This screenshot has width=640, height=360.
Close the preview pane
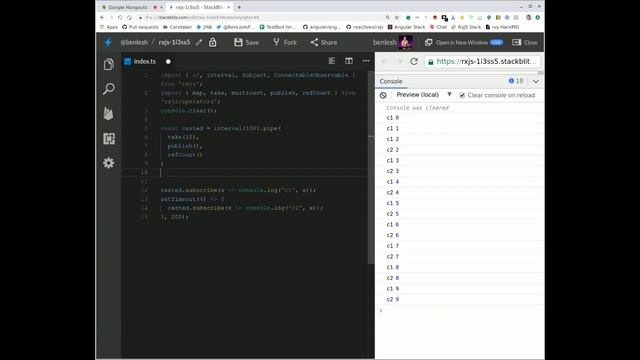pos(525,42)
